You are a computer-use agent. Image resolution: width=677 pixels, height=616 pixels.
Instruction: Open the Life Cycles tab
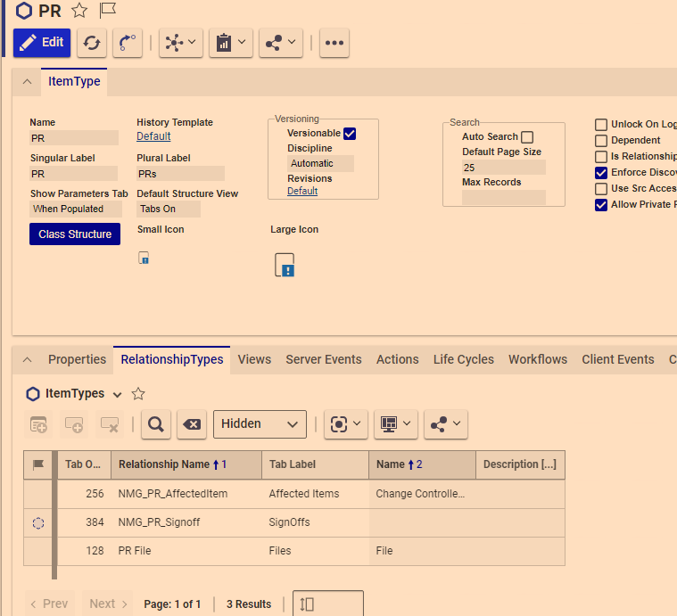(x=463, y=359)
